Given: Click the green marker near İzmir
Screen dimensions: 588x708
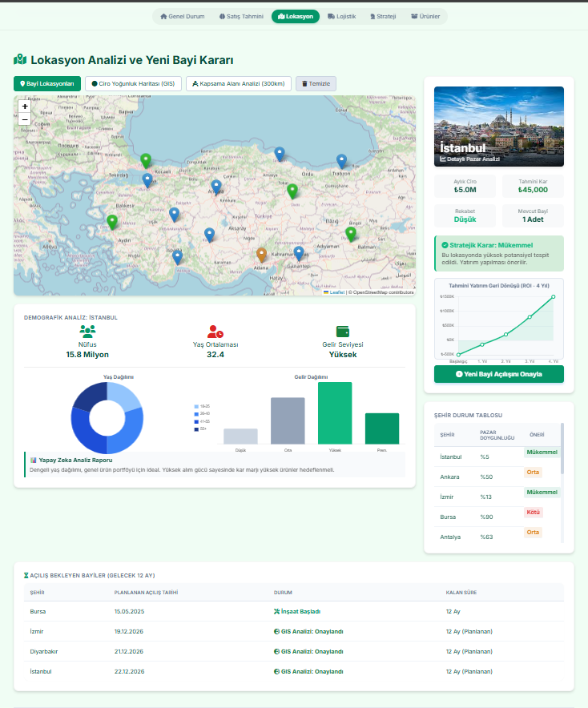Looking at the screenshot, I should click(x=112, y=222).
